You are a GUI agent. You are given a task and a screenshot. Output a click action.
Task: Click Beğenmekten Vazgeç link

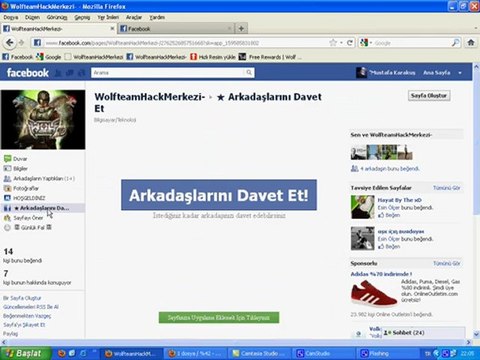27,316
